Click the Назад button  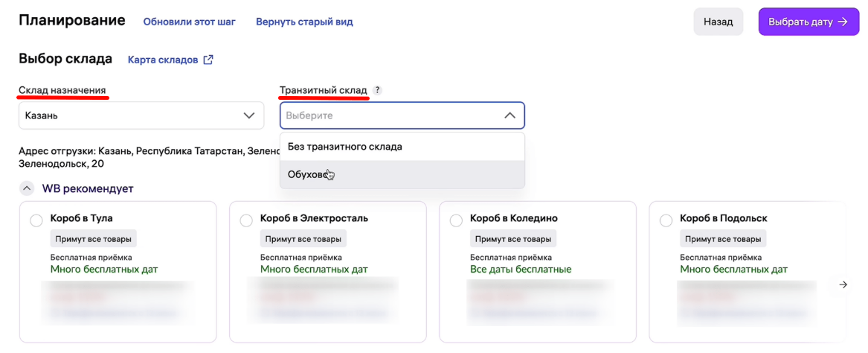718,22
